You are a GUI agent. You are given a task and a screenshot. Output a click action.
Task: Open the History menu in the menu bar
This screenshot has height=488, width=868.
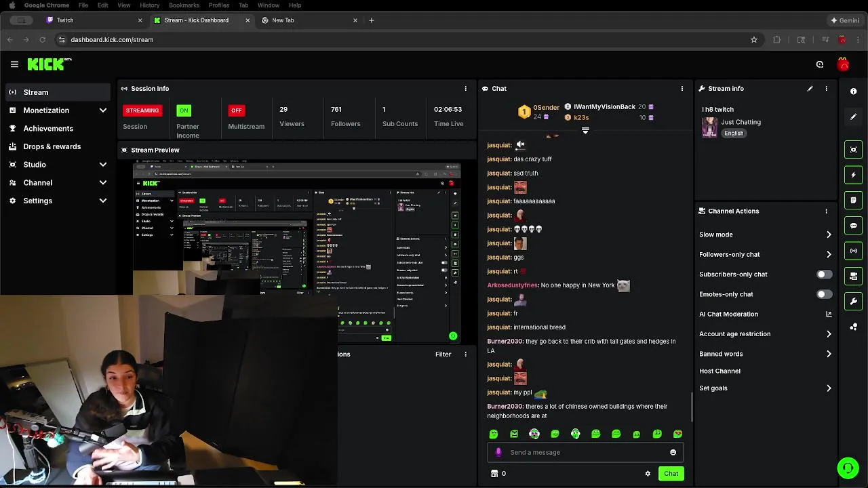tap(149, 5)
